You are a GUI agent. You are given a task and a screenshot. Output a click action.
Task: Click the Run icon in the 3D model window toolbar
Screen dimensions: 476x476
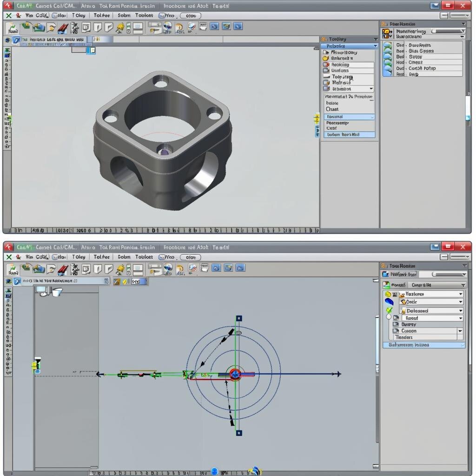13,28
